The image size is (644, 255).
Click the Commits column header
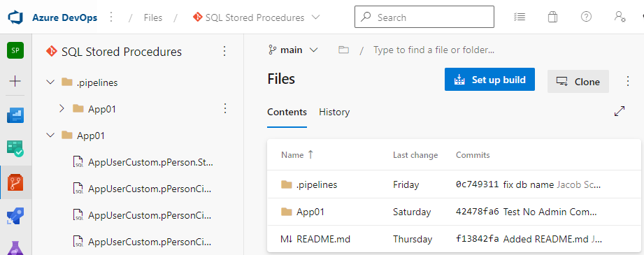pos(473,155)
